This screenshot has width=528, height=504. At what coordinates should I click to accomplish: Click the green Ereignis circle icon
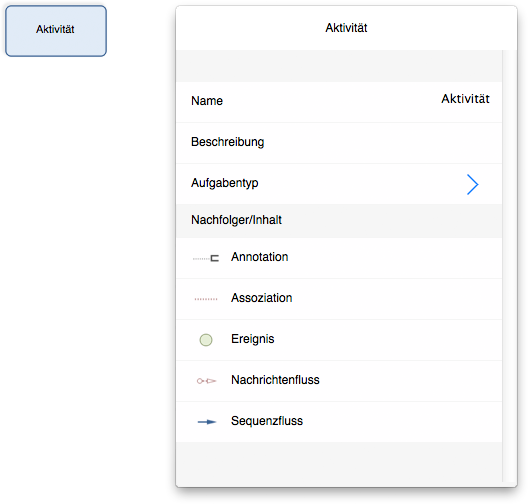pyautogui.click(x=206, y=340)
